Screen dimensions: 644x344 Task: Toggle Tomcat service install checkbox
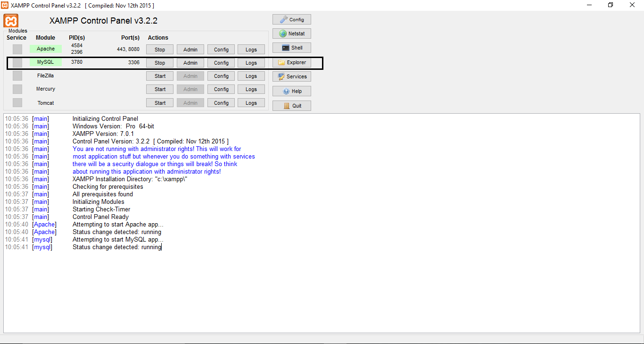coord(17,103)
